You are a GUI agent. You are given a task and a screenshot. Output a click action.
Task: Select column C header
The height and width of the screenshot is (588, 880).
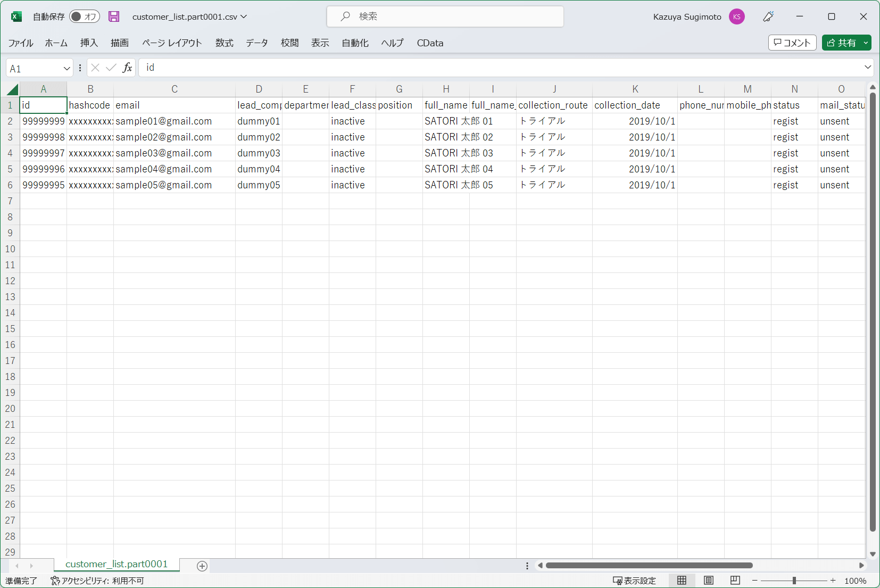click(175, 89)
